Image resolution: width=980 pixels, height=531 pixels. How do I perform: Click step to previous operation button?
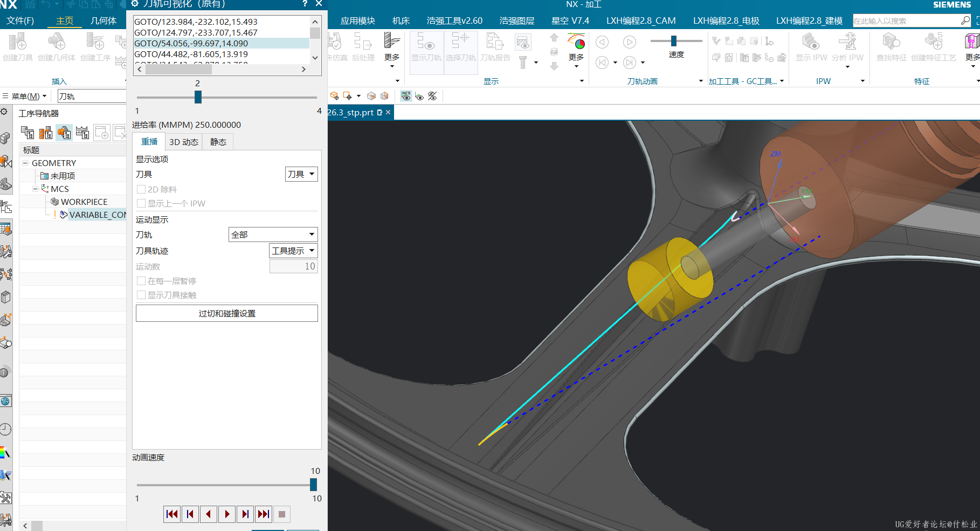tap(190, 514)
